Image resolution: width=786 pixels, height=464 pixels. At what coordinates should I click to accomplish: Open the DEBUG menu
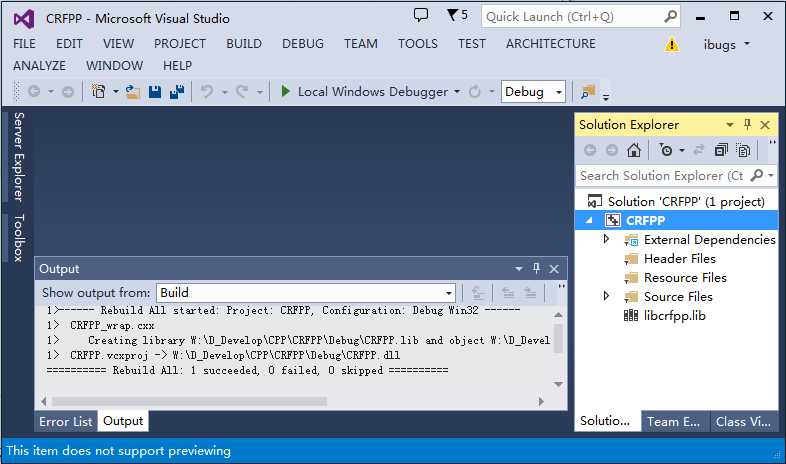(303, 44)
